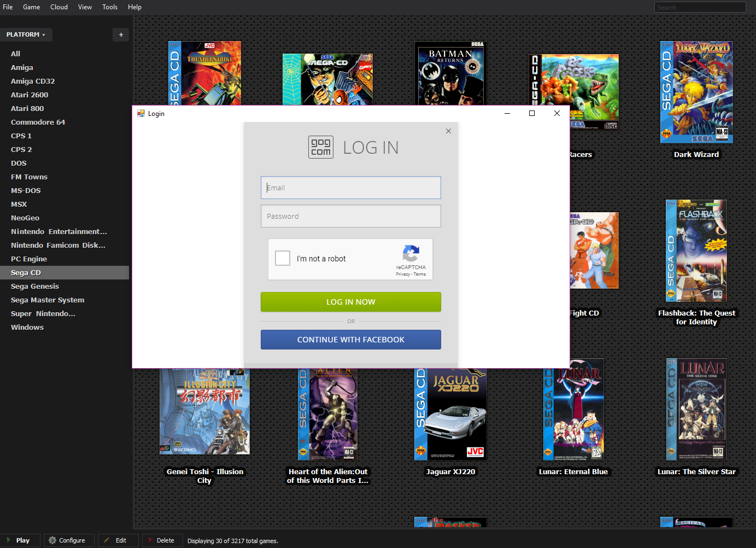
Task: Select Flashback: The Quest for Identity cover
Action: pyautogui.click(x=696, y=250)
